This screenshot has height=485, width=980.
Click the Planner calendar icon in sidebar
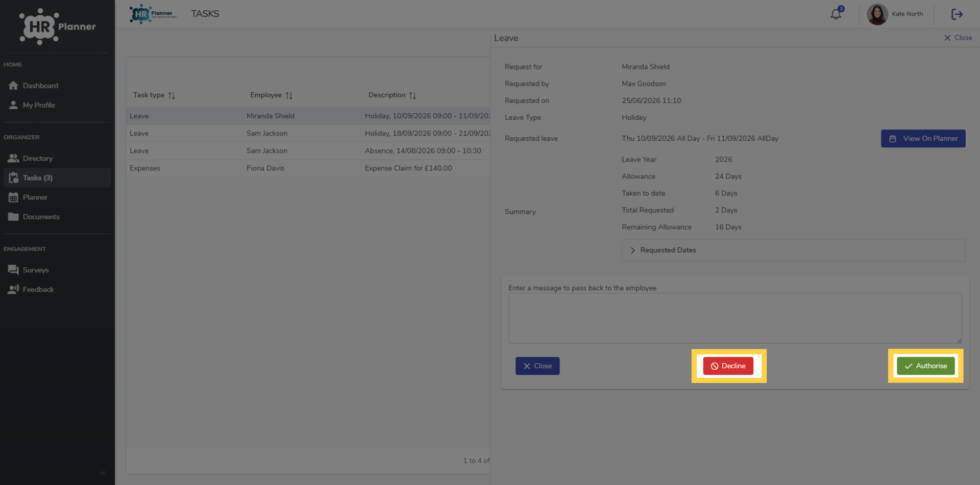point(13,197)
